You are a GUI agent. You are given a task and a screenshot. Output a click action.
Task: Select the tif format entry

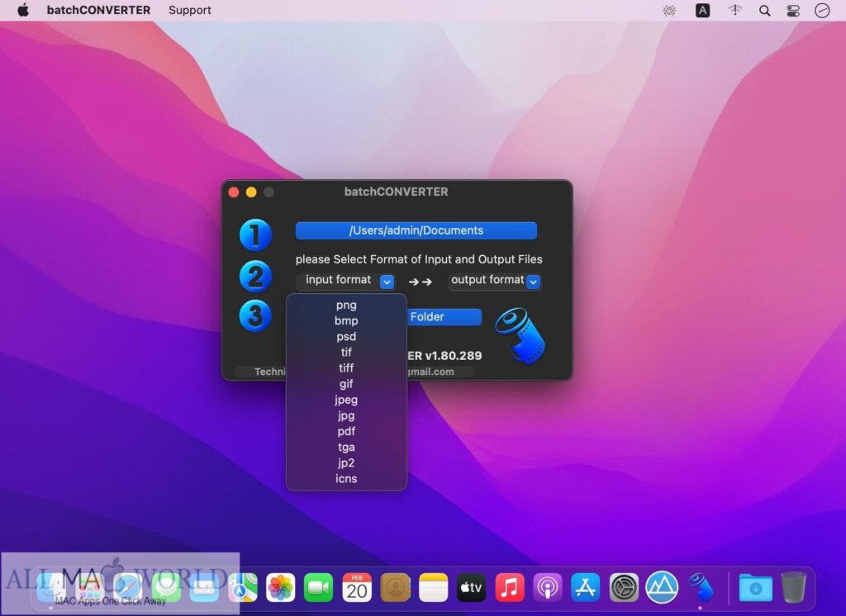click(346, 352)
